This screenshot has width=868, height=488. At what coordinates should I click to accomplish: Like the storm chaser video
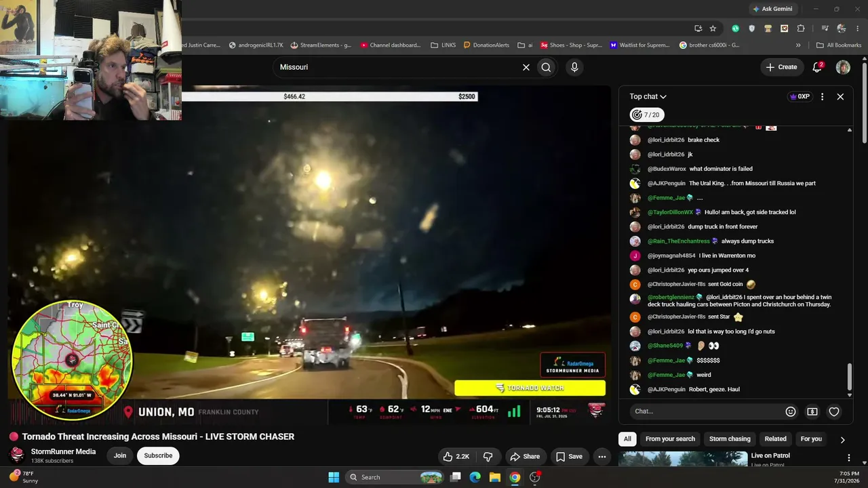tap(456, 456)
